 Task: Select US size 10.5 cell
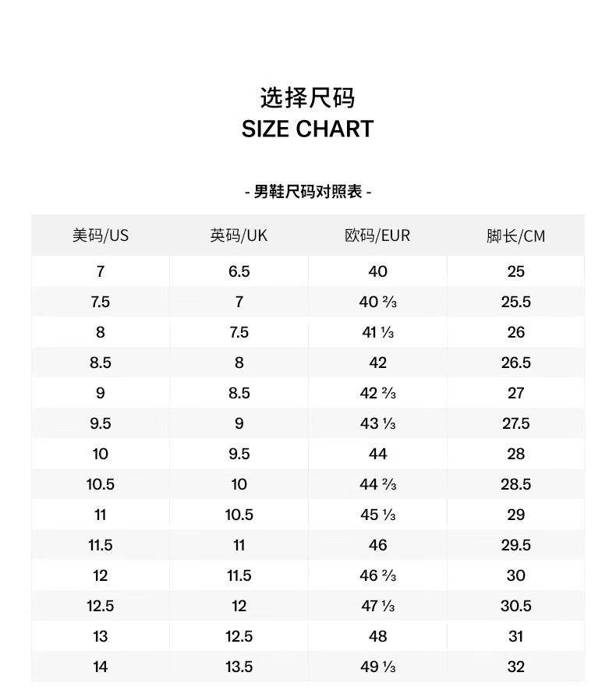click(x=101, y=484)
